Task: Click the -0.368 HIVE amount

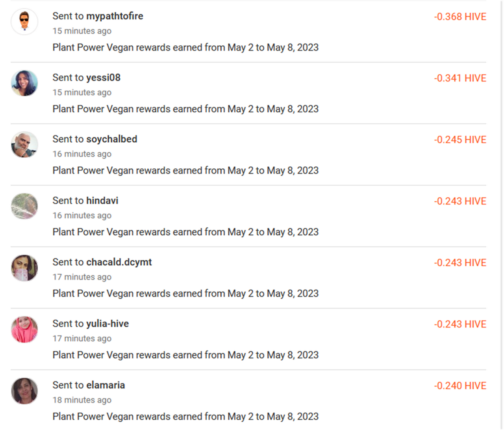Action: coord(460,17)
